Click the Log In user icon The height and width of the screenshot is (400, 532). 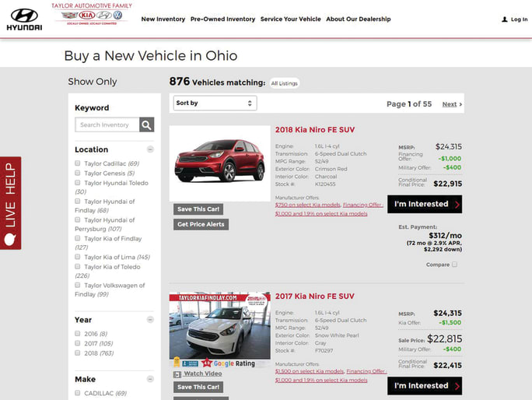[503, 19]
